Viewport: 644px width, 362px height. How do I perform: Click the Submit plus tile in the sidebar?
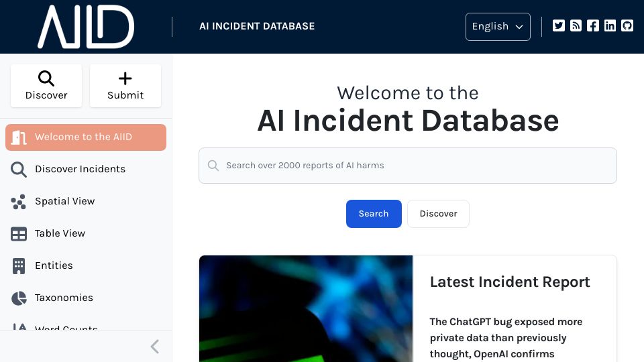pos(125,86)
